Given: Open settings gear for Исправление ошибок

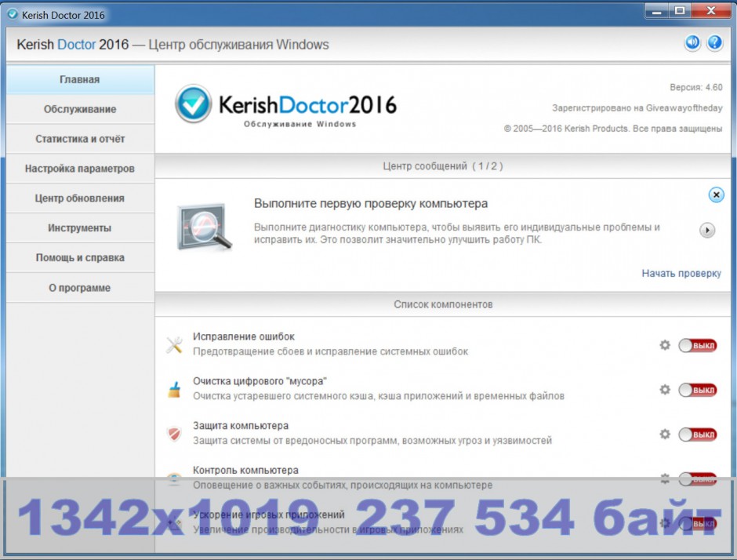Looking at the screenshot, I should coord(665,345).
